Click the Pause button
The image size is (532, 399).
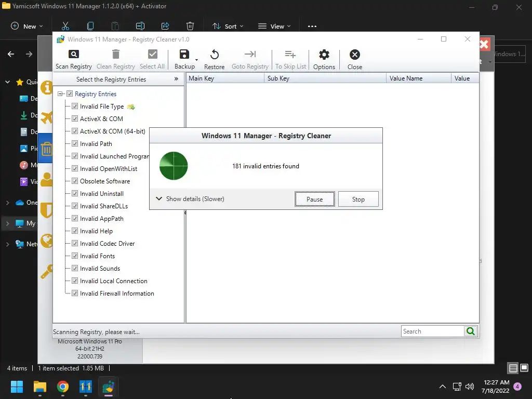point(314,199)
